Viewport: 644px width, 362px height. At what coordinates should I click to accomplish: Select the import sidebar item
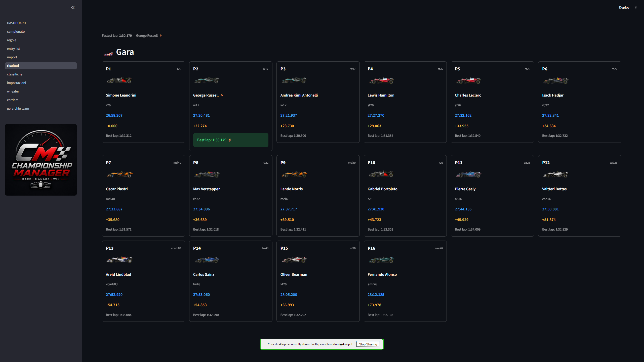[41, 57]
